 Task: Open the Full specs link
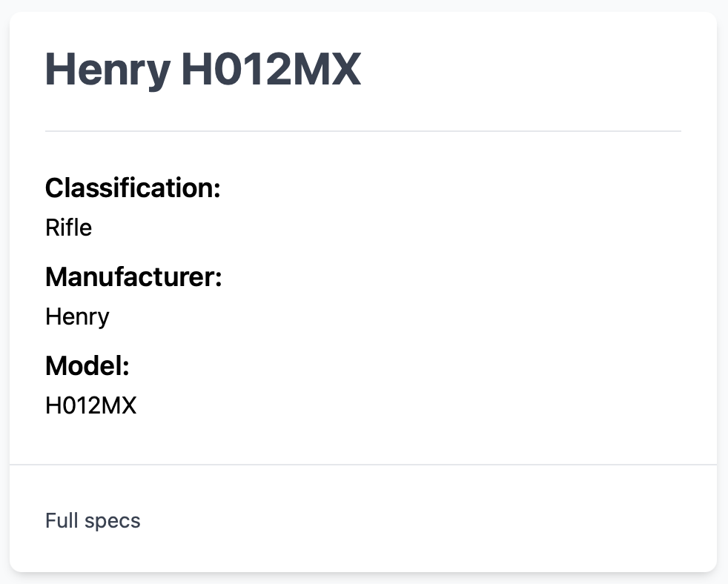pyautogui.click(x=93, y=520)
